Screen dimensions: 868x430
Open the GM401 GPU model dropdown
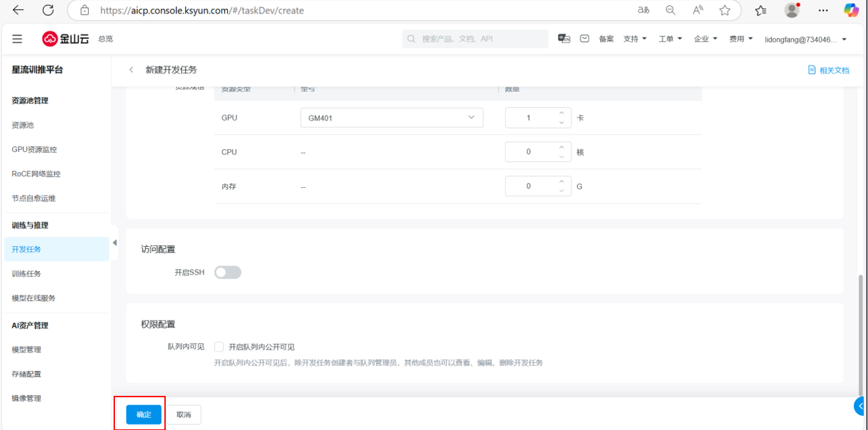point(392,118)
